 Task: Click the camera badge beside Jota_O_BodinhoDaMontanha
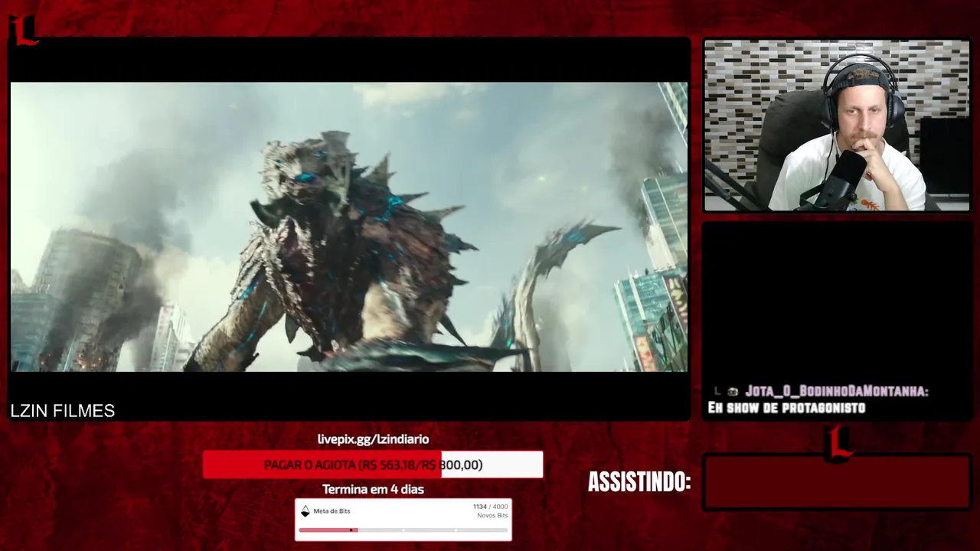(733, 392)
